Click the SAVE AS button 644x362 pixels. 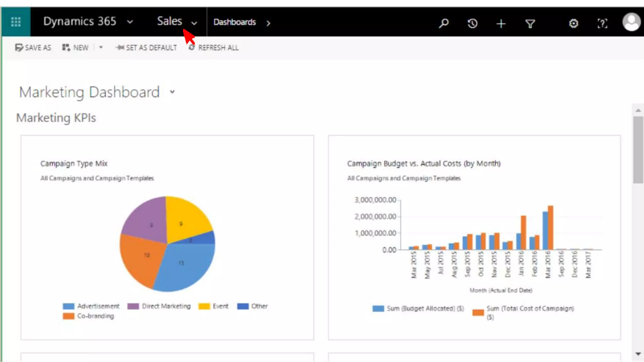[33, 47]
